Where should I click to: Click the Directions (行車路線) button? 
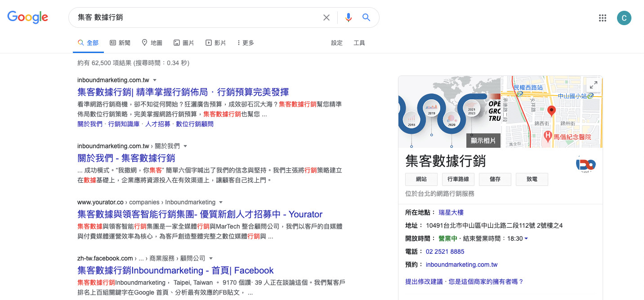pyautogui.click(x=458, y=179)
